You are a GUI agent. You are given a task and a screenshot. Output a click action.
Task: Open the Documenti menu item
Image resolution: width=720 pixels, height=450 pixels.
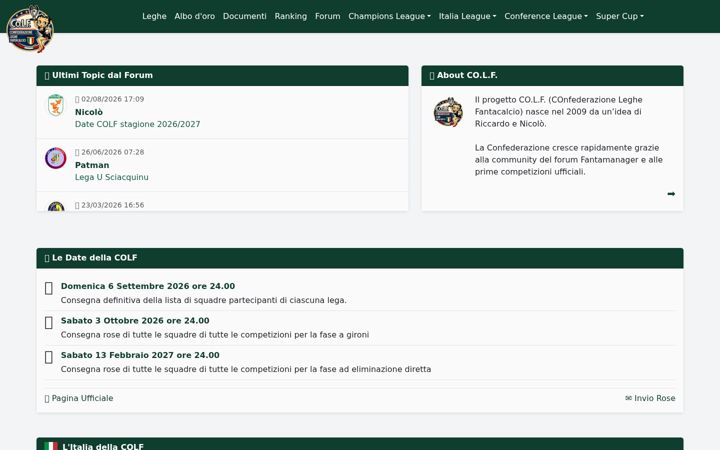click(x=245, y=16)
